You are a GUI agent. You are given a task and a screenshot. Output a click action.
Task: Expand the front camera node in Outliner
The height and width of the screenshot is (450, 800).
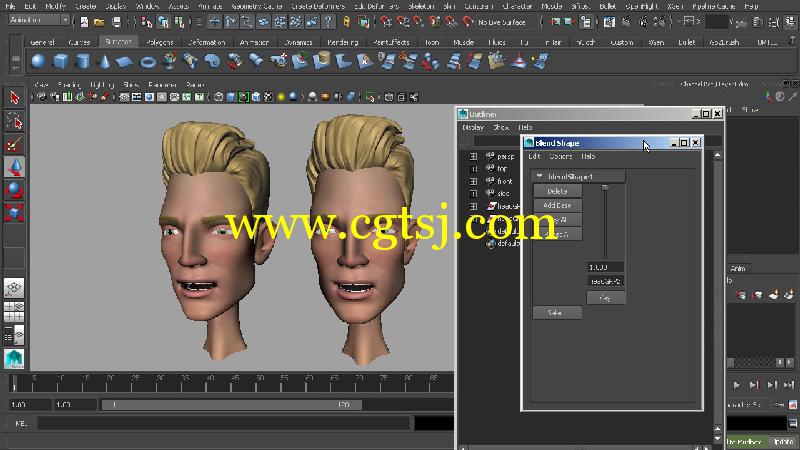[473, 181]
